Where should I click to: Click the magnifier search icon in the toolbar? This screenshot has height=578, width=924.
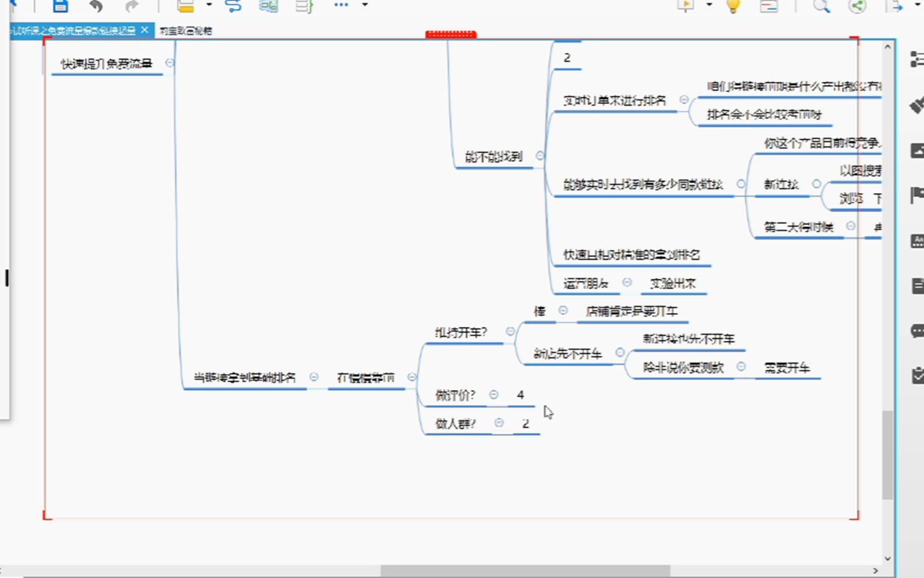click(x=821, y=5)
